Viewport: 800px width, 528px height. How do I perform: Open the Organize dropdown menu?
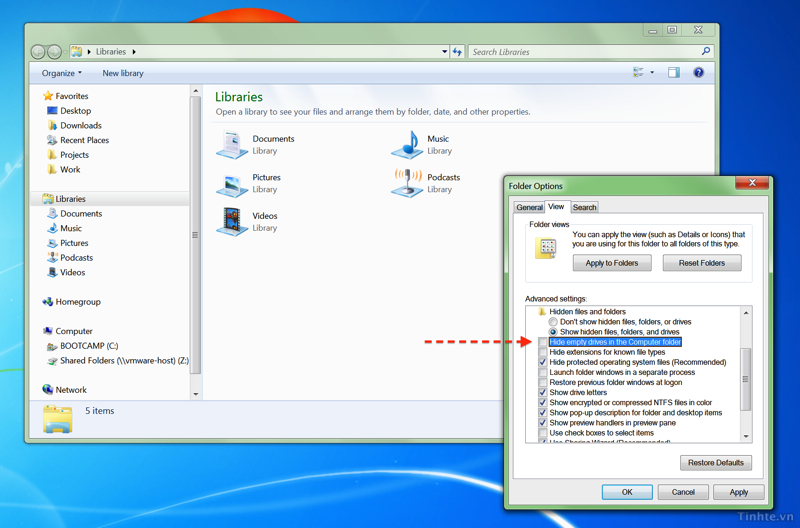tap(62, 73)
